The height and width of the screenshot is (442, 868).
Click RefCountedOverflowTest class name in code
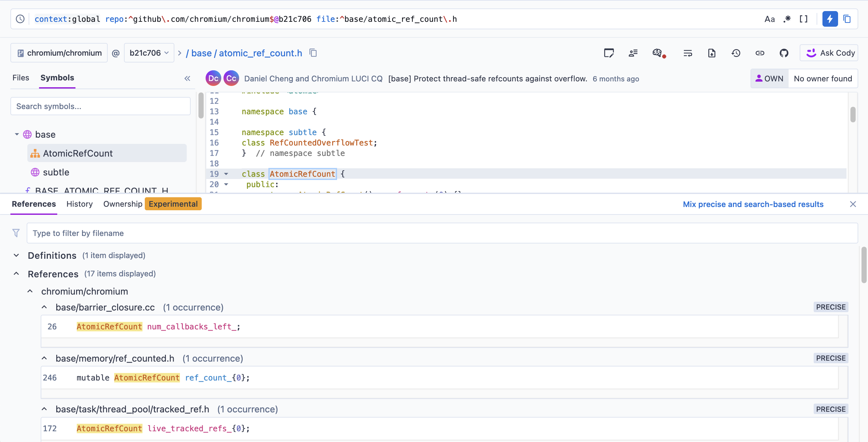(321, 143)
